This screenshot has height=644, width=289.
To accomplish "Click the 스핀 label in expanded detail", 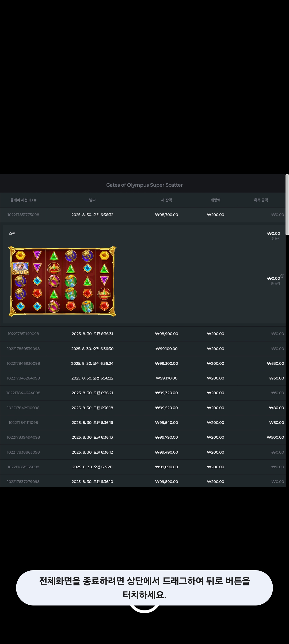I will [x=12, y=233].
